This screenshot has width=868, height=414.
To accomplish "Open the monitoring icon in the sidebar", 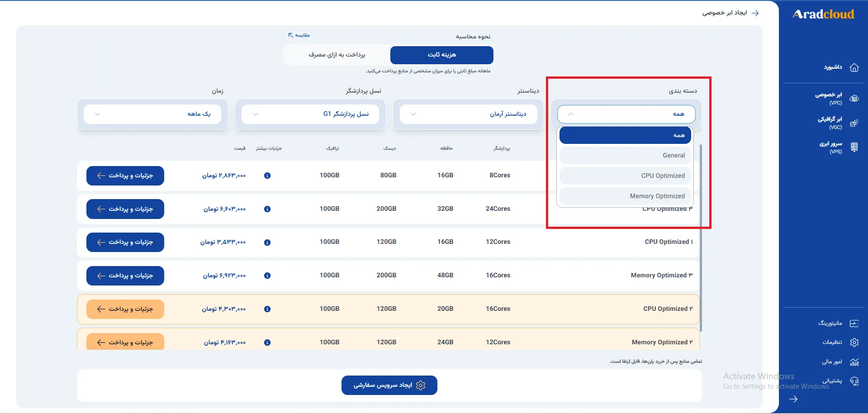I will (854, 323).
